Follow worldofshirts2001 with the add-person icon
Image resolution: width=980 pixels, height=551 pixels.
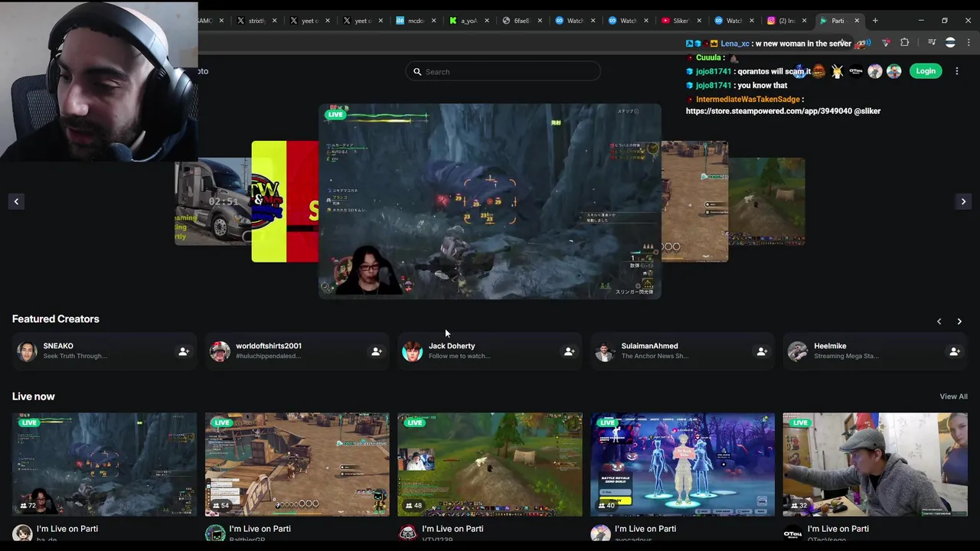(x=377, y=351)
